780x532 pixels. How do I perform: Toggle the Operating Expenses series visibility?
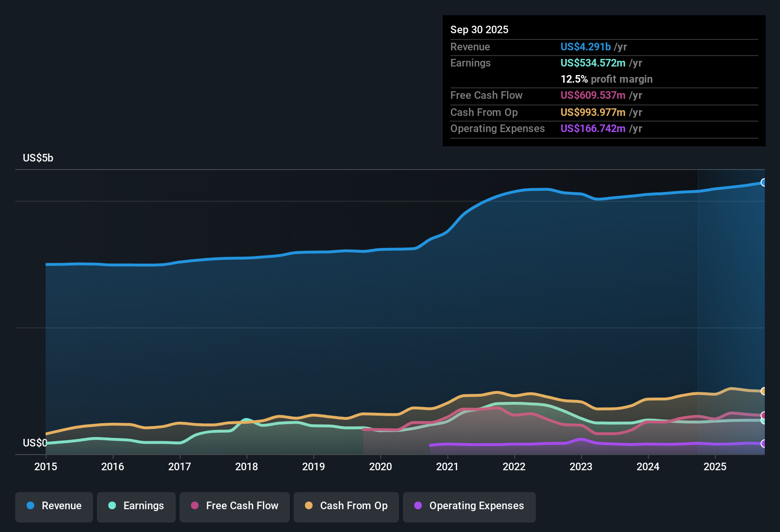pos(469,506)
